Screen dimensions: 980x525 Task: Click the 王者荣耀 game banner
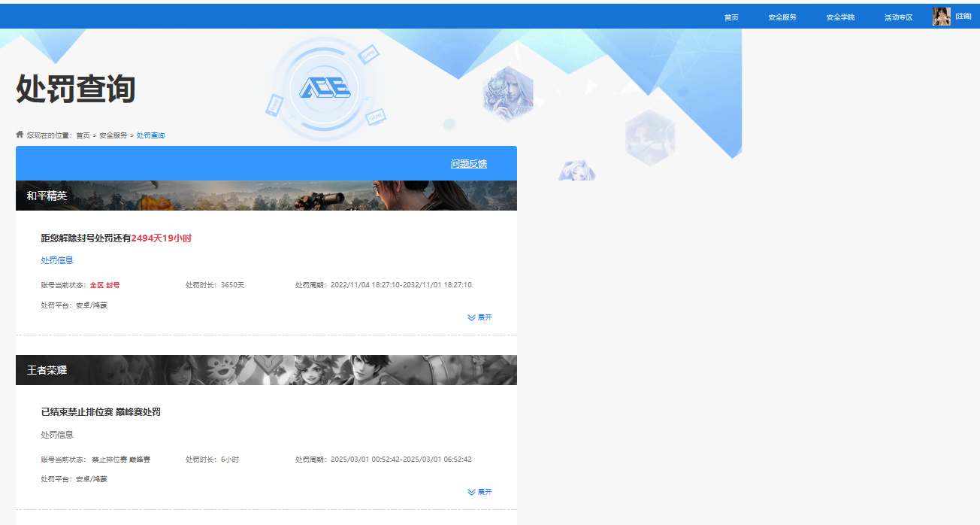[266, 370]
